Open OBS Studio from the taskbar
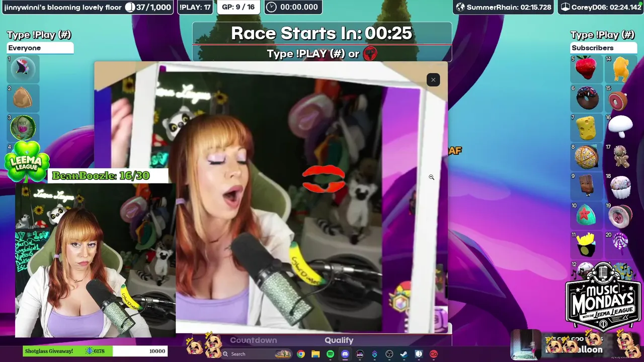The image size is (644, 362). coord(389,354)
